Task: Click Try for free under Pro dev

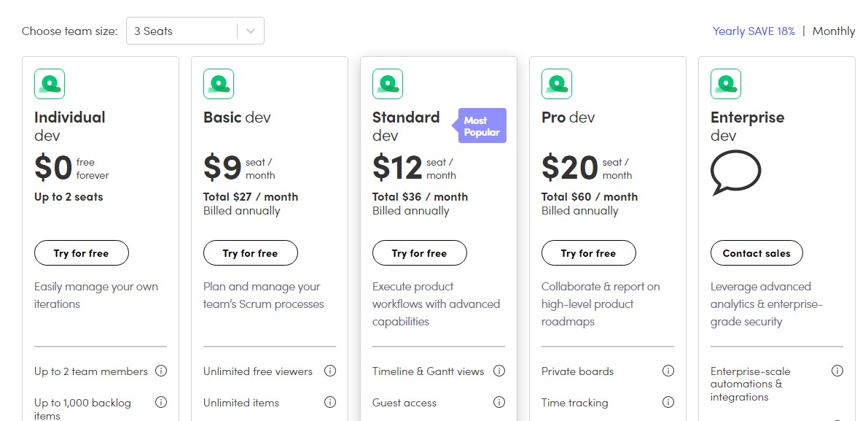Action: coord(588,253)
